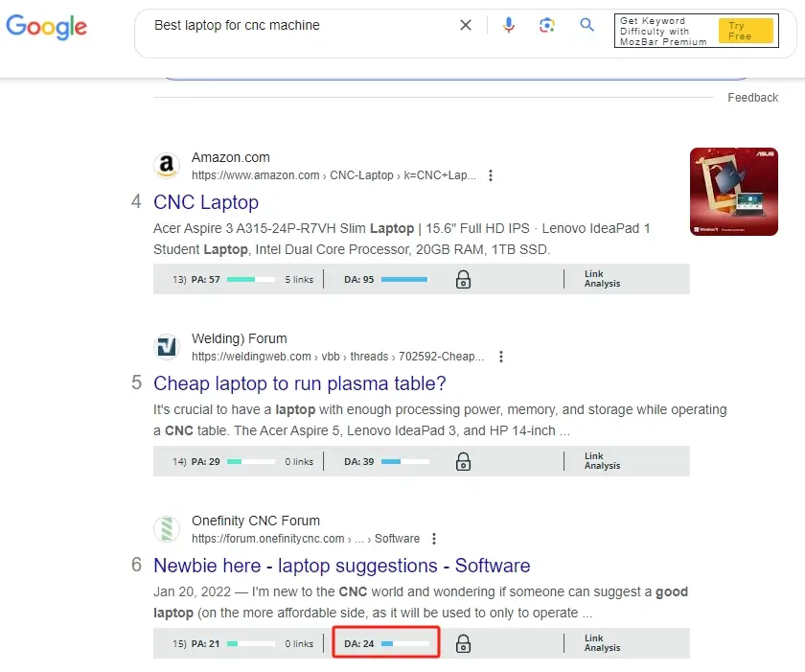Click the Amazon.com site name
Screen dimensions: 805x672
click(x=231, y=157)
